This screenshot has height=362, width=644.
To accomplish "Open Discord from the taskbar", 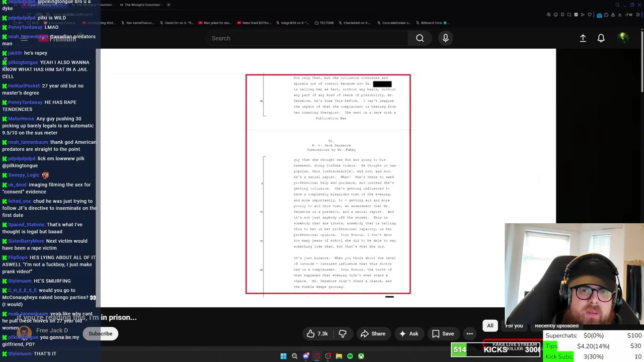I will [306, 356].
